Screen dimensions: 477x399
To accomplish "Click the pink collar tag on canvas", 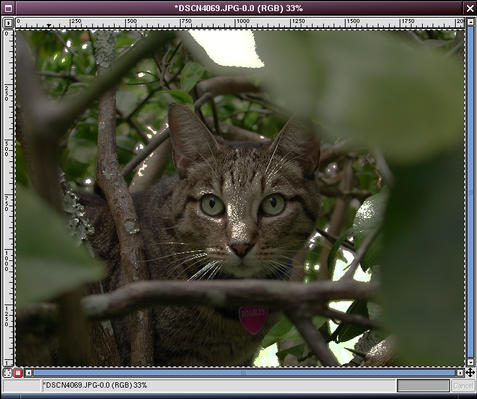I will (x=253, y=319).
